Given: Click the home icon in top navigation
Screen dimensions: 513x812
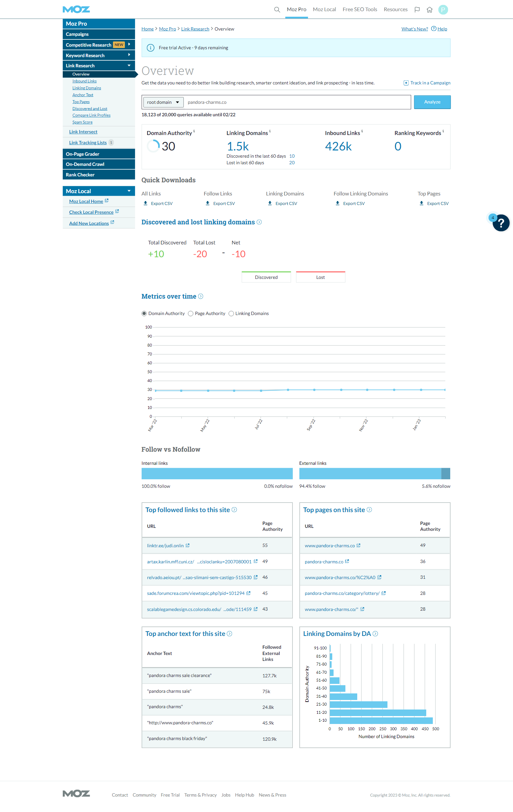Looking at the screenshot, I should [429, 10].
